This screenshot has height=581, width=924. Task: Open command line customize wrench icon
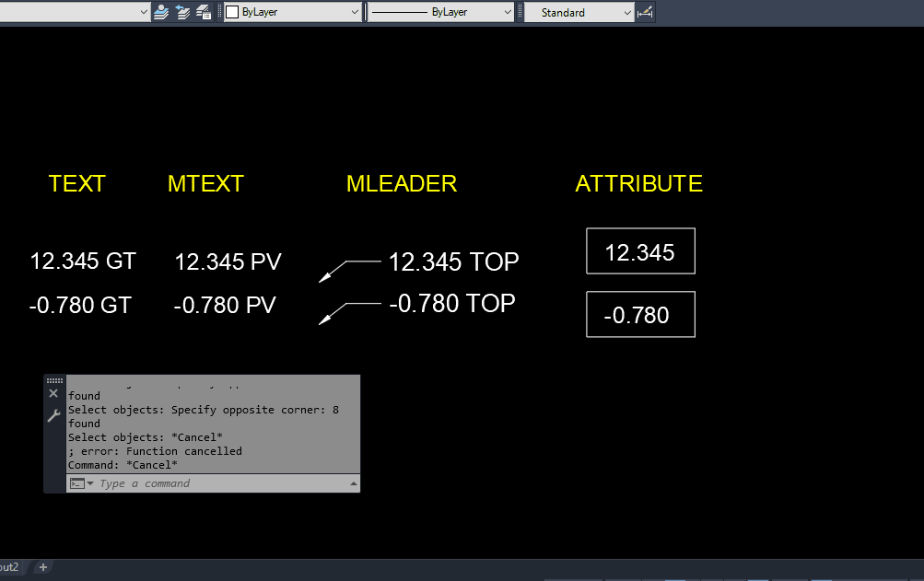point(53,415)
